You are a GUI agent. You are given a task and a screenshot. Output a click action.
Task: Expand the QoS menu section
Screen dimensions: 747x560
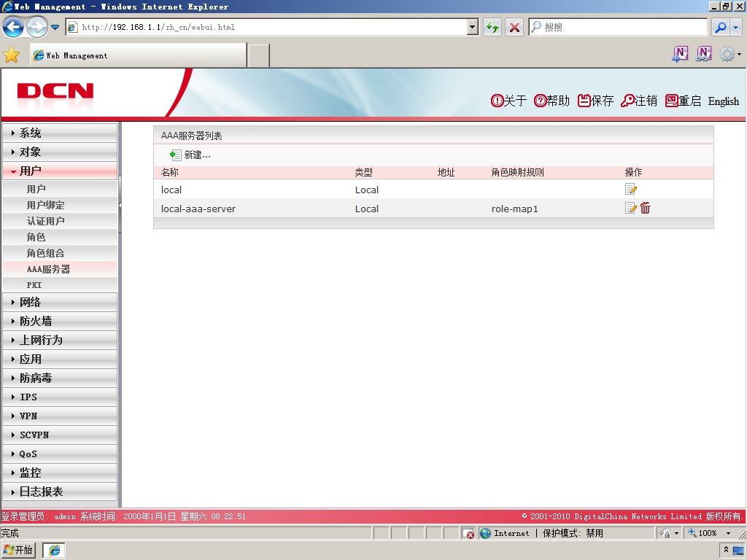[60, 454]
